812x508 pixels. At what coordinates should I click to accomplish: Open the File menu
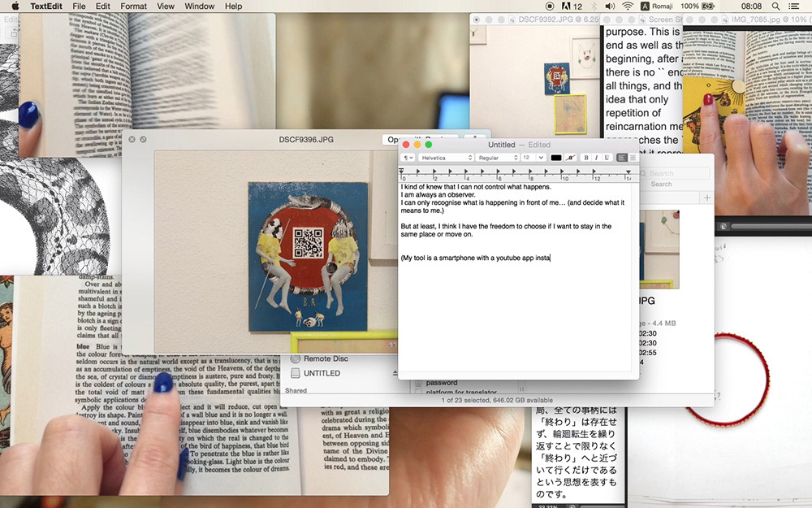tap(80, 7)
